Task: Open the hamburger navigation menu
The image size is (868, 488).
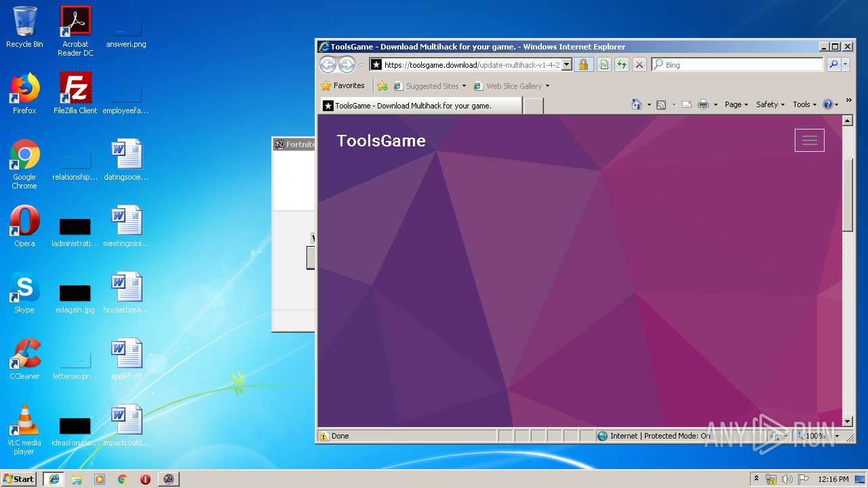Action: (x=810, y=140)
